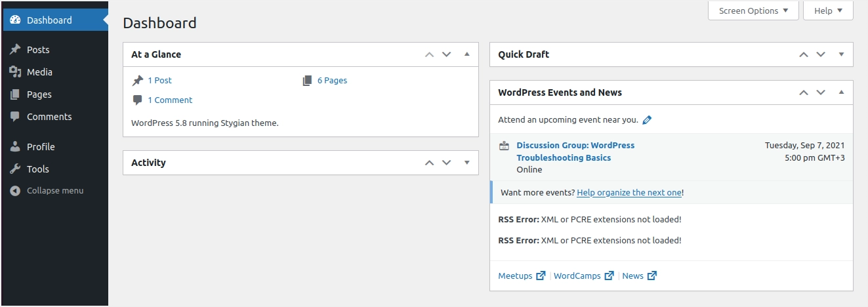Open the Posts menu in sidebar
The image size is (868, 307).
point(38,50)
